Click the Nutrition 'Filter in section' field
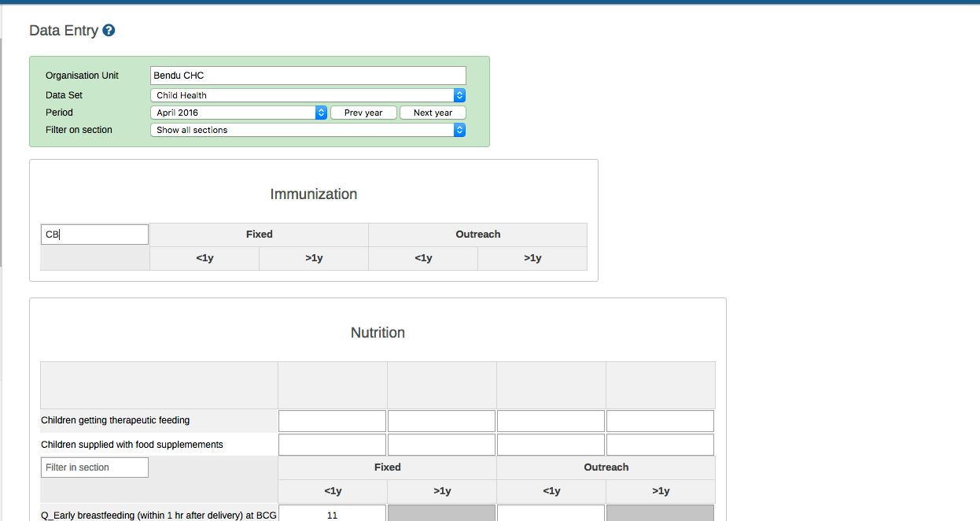Image resolution: width=980 pixels, height=521 pixels. 94,467
